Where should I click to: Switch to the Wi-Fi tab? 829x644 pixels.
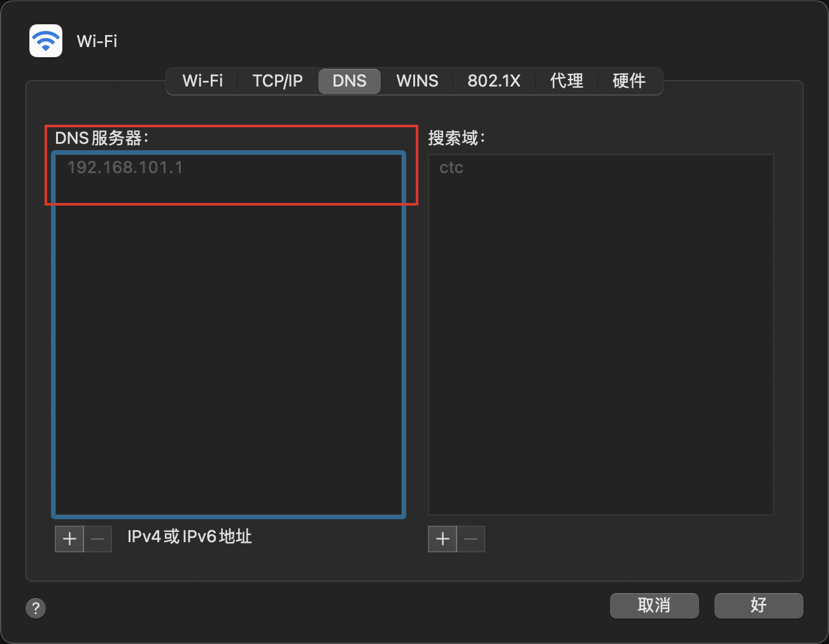[x=202, y=81]
